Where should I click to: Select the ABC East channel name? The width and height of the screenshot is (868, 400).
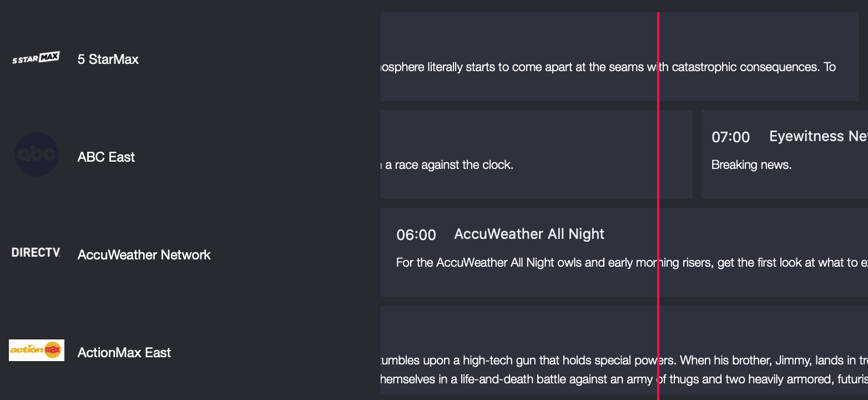(106, 157)
